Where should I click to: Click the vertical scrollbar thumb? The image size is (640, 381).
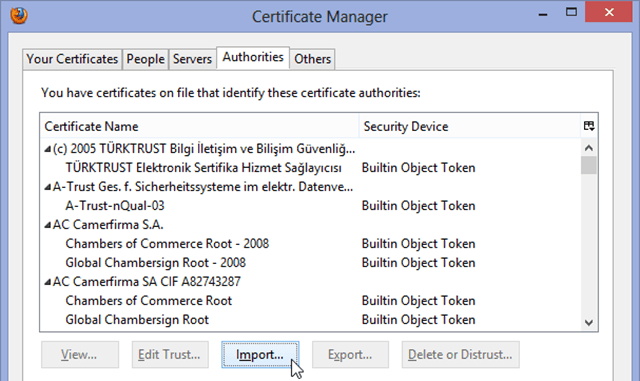(589, 165)
